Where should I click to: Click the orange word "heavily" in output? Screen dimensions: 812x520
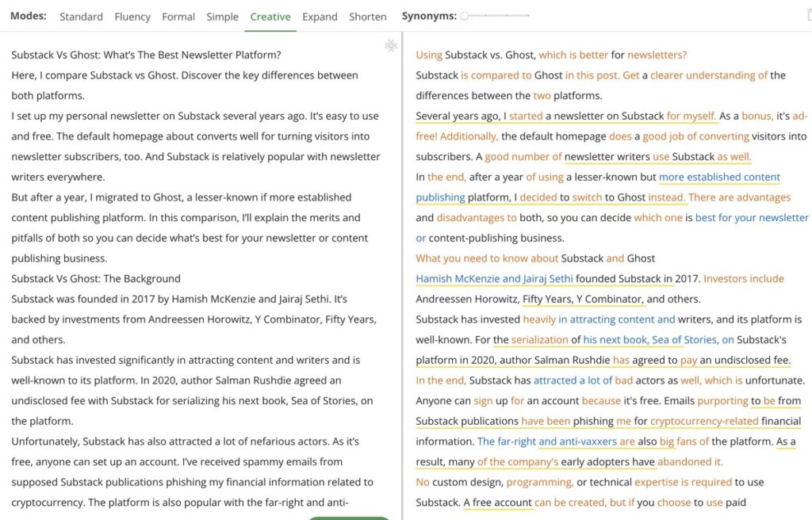(539, 319)
